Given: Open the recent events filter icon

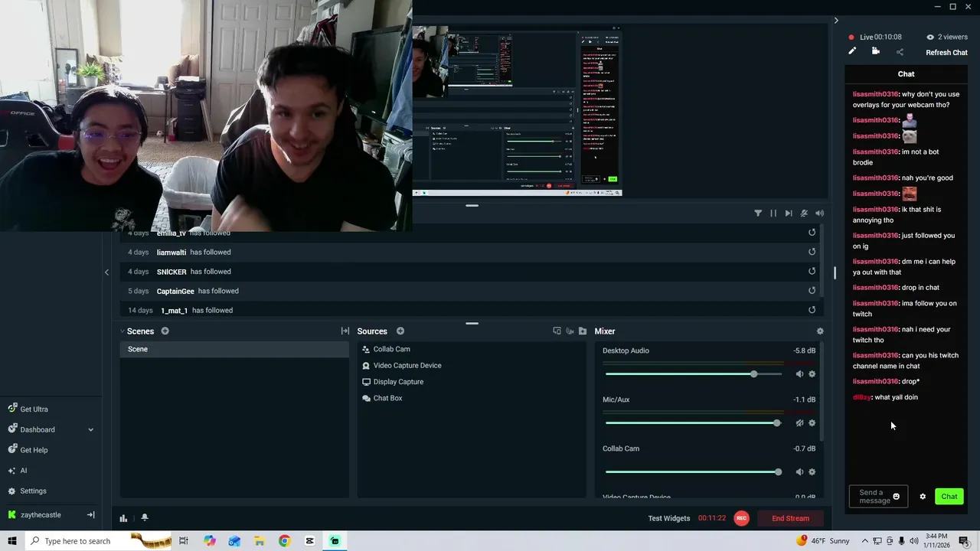Looking at the screenshot, I should point(758,214).
